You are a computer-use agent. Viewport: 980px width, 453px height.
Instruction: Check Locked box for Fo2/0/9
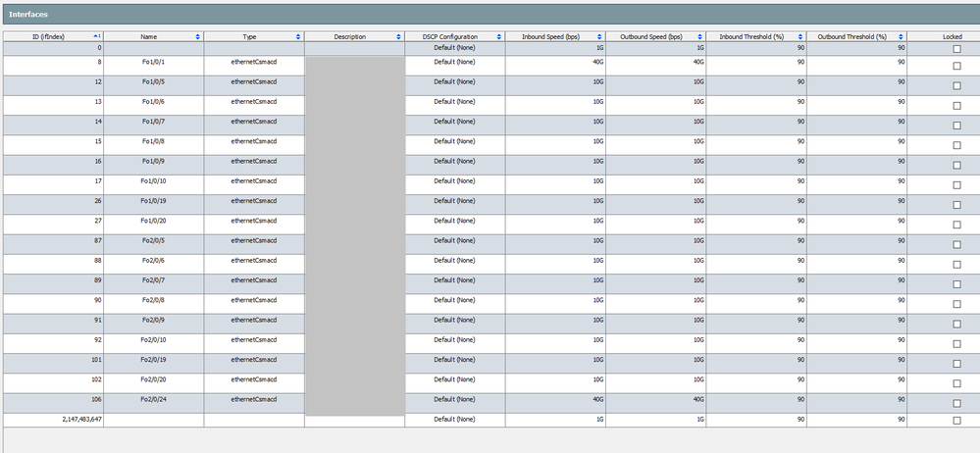coord(956,324)
